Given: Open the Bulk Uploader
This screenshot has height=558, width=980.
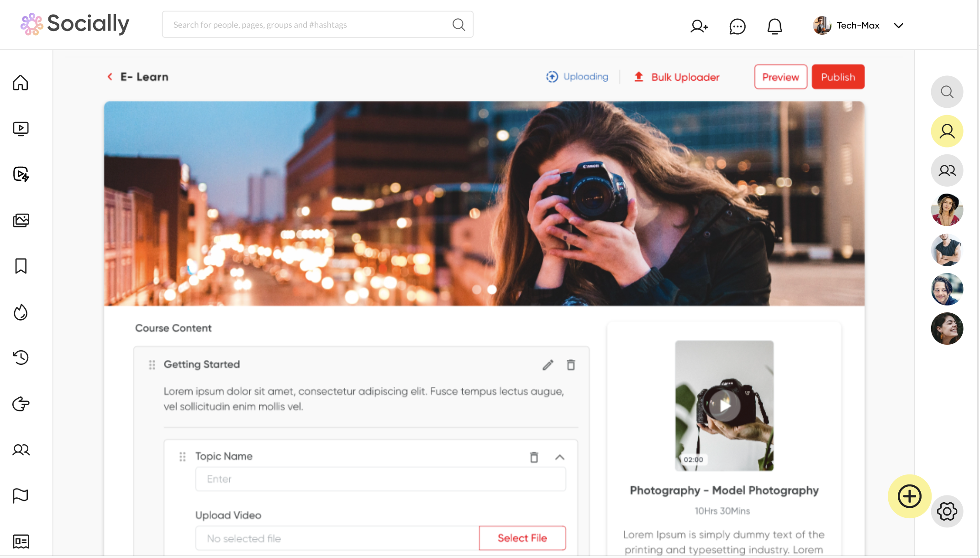Looking at the screenshot, I should click(676, 77).
